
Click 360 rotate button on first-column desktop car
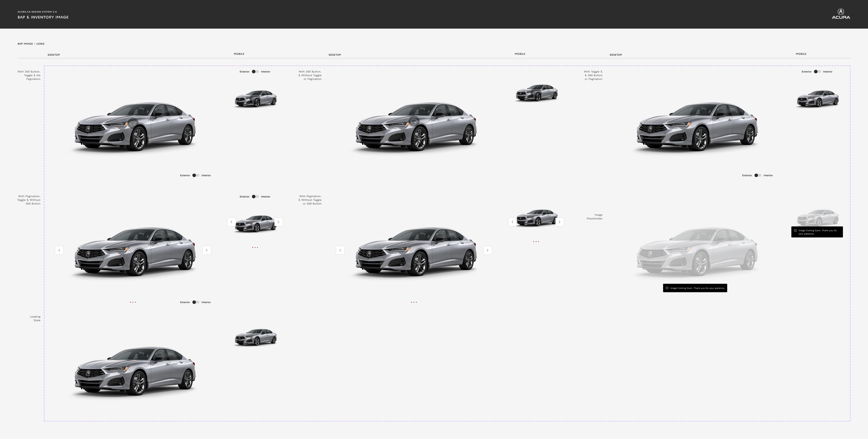(133, 123)
